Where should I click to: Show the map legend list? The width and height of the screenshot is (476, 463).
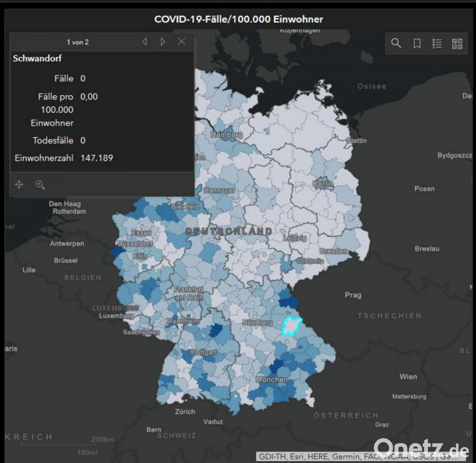point(437,43)
